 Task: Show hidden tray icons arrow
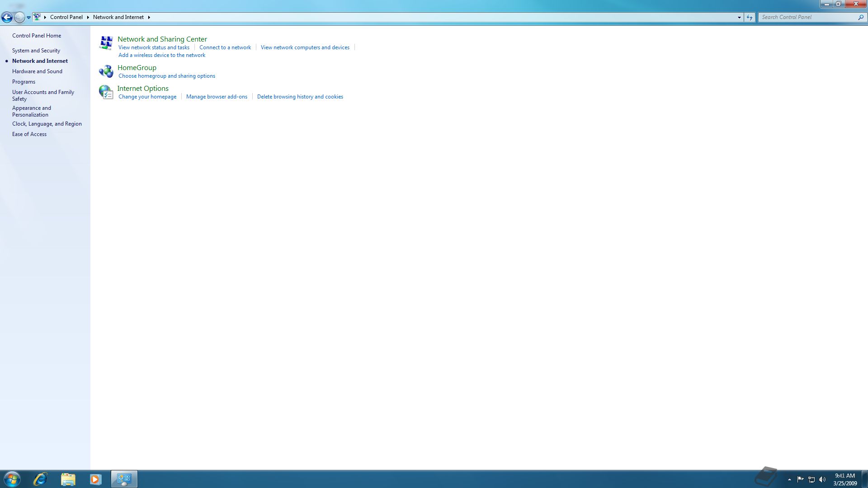[789, 479]
